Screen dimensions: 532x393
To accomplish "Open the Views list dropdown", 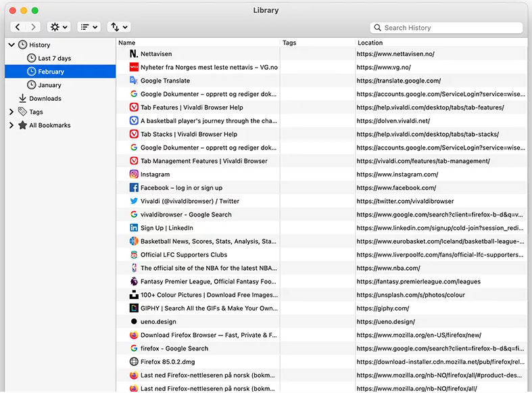I will tap(89, 27).
